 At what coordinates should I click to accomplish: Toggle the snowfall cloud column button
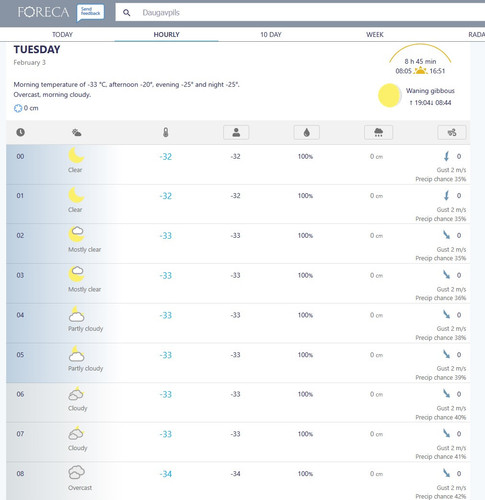point(378,132)
